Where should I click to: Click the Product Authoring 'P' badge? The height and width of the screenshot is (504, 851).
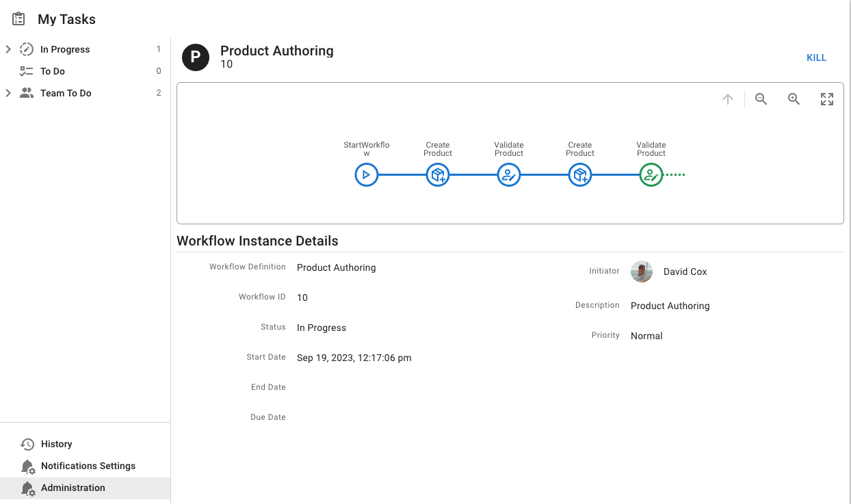pyautogui.click(x=195, y=57)
